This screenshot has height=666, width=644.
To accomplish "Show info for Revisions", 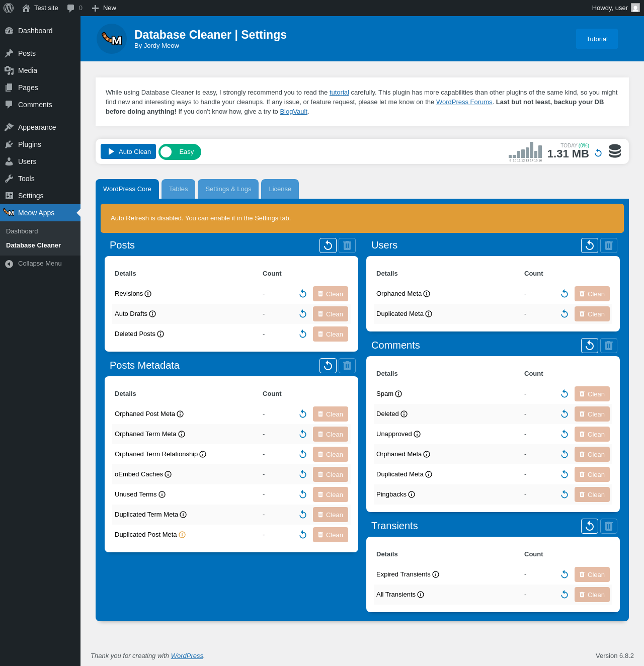I will tap(148, 294).
